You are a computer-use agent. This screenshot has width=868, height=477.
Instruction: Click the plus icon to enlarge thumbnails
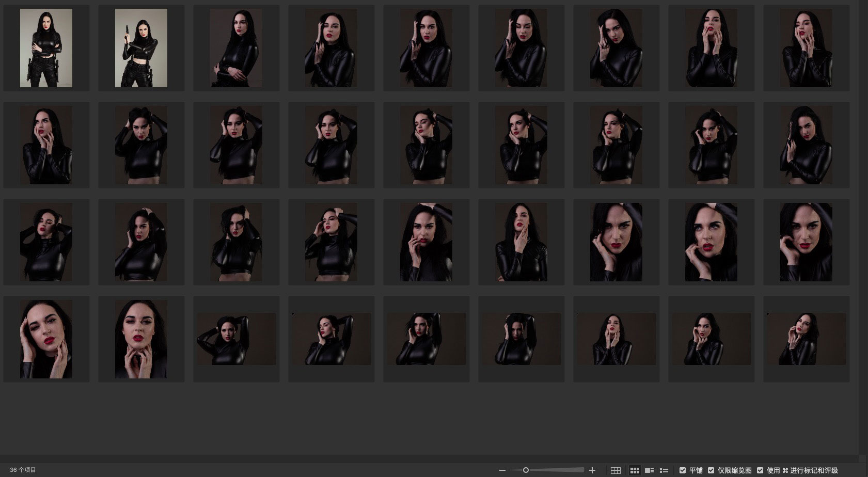point(592,470)
